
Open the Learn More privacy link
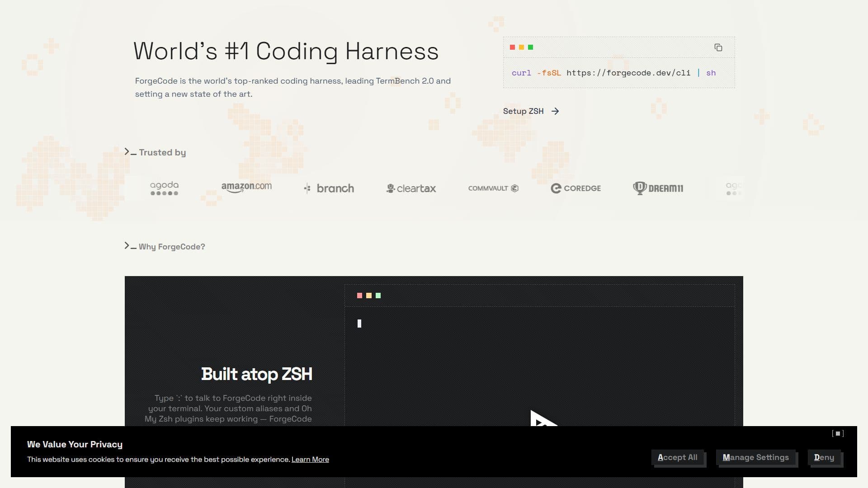(x=310, y=460)
